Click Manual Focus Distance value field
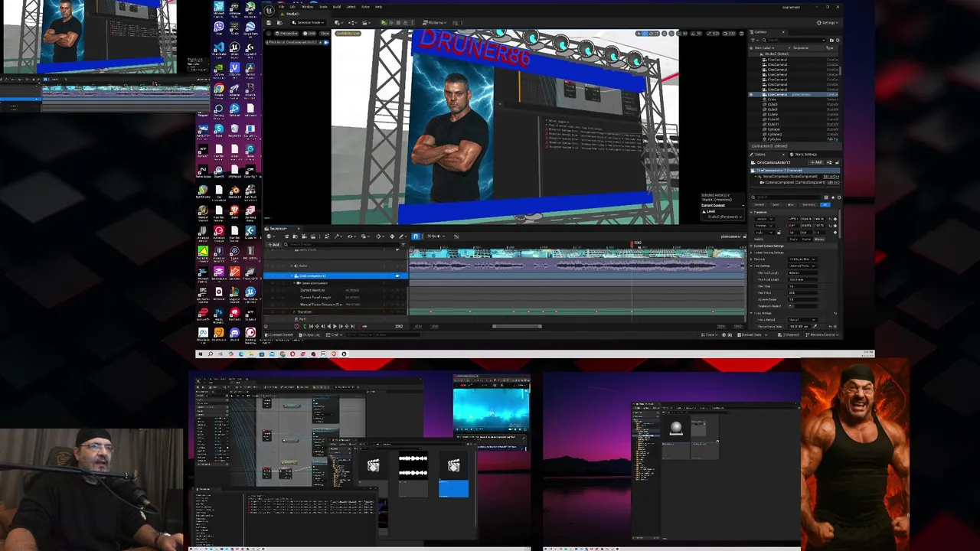The width and height of the screenshot is (980, 551). [799, 326]
